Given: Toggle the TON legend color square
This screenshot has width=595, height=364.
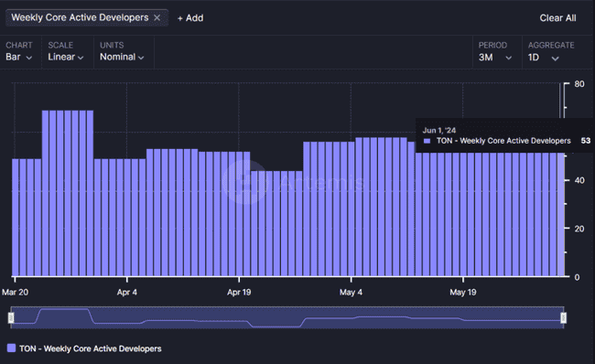Looking at the screenshot, I should [x=11, y=348].
